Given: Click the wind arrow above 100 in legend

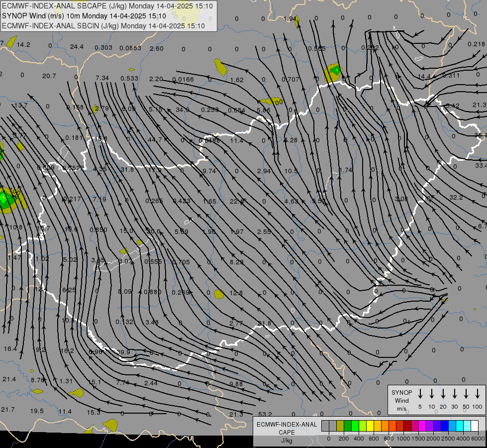Looking at the screenshot, I should point(478,393).
